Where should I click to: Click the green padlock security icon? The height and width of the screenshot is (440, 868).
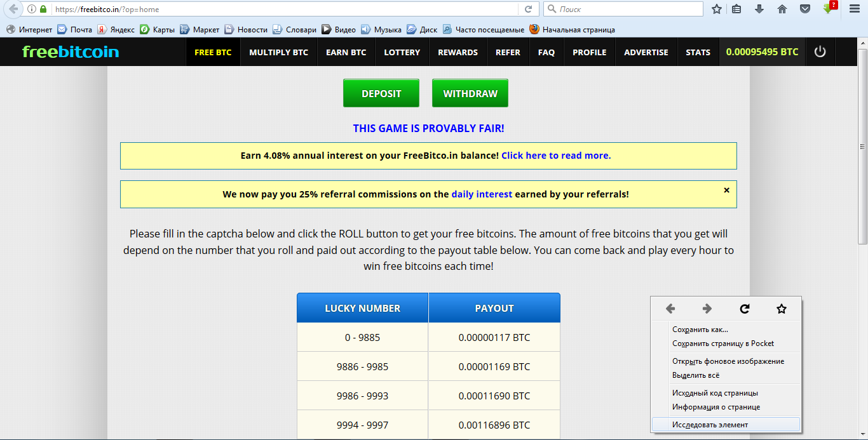point(43,10)
